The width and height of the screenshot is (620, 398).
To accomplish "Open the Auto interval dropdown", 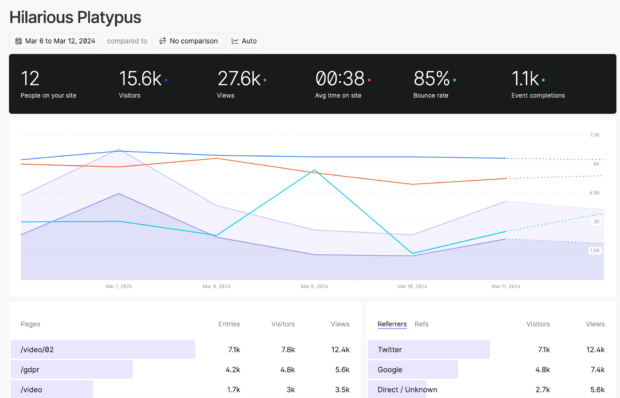I will tap(244, 41).
